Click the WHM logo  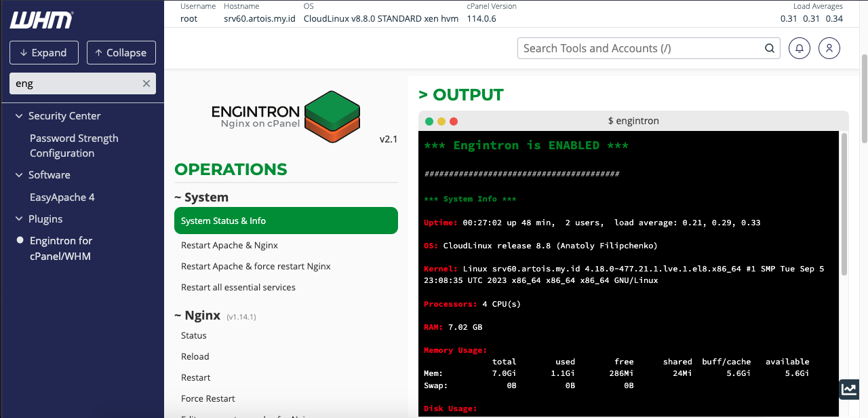point(41,20)
